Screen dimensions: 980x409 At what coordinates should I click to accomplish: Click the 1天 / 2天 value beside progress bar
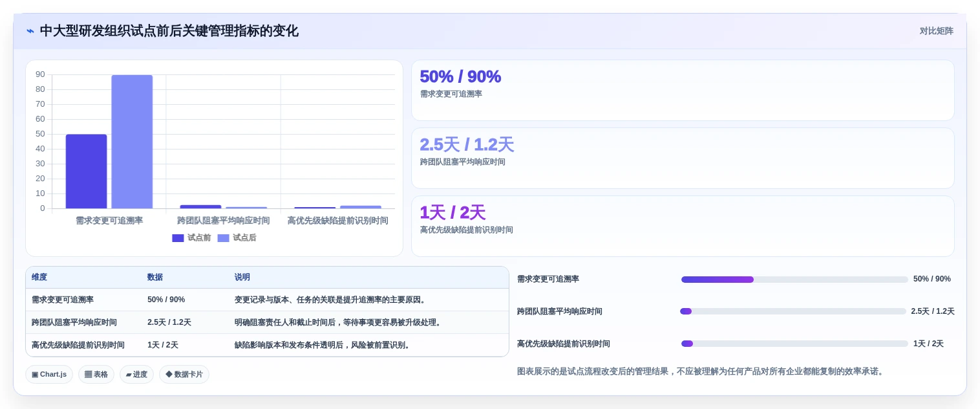929,344
